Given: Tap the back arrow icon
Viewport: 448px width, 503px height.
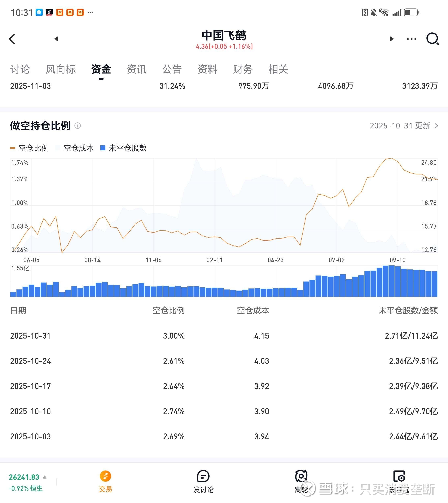Looking at the screenshot, I should click(12, 39).
